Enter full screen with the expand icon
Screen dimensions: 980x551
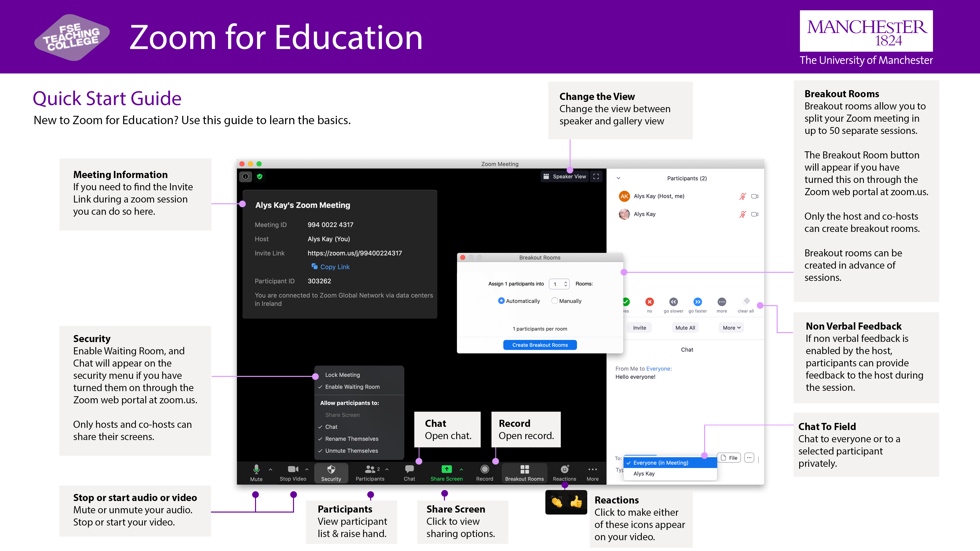pos(596,176)
